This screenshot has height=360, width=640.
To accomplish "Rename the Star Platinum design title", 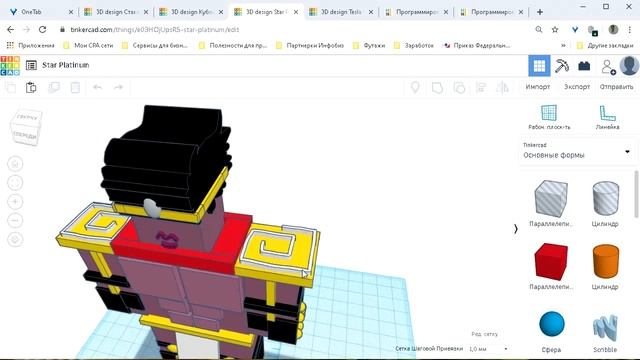I will (x=66, y=65).
